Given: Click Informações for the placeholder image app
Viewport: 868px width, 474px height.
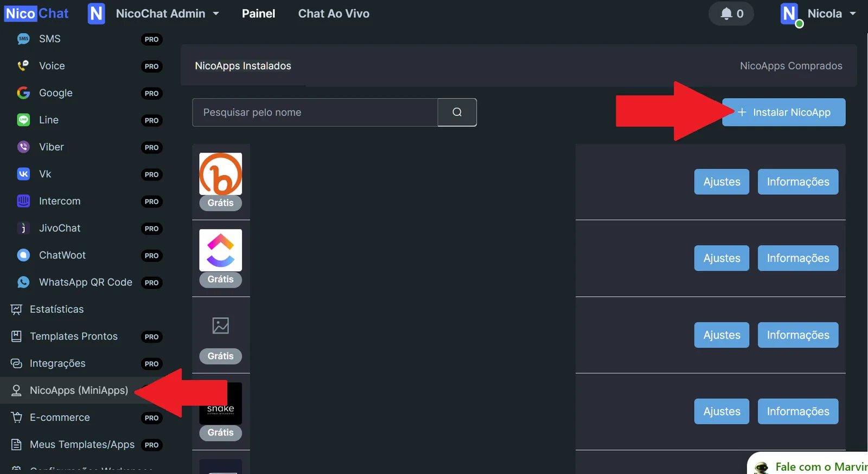Looking at the screenshot, I should [x=798, y=335].
